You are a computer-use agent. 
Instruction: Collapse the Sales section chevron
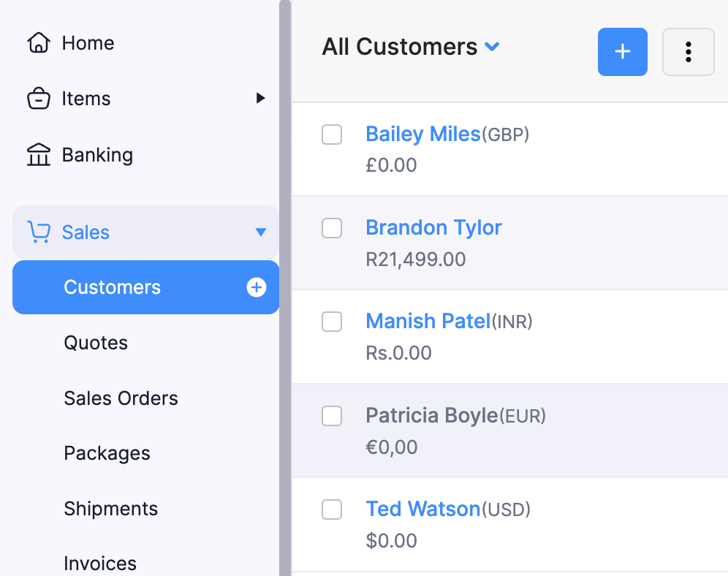(261, 231)
